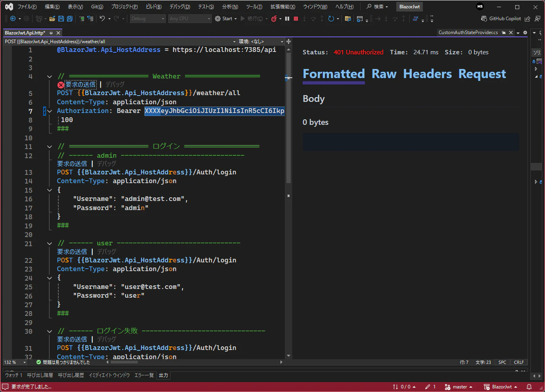Toggle SPC indentation mode in status bar
The width and height of the screenshot is (545, 392).
pyautogui.click(x=502, y=362)
